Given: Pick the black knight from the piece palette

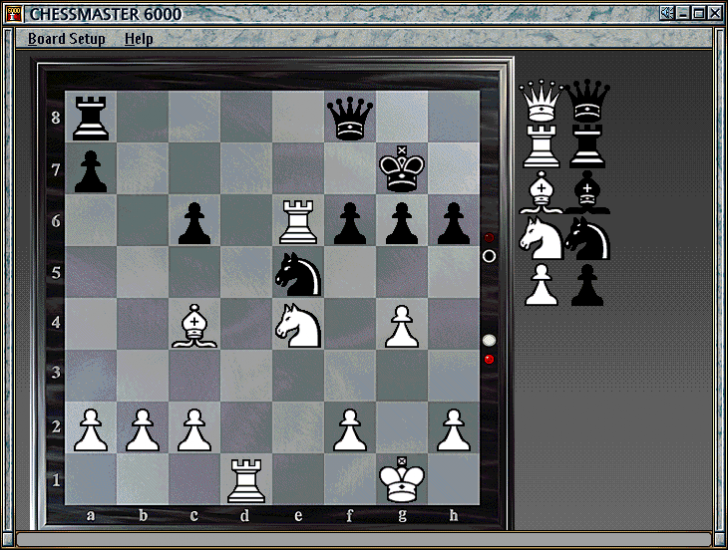Looking at the screenshot, I should (x=587, y=238).
